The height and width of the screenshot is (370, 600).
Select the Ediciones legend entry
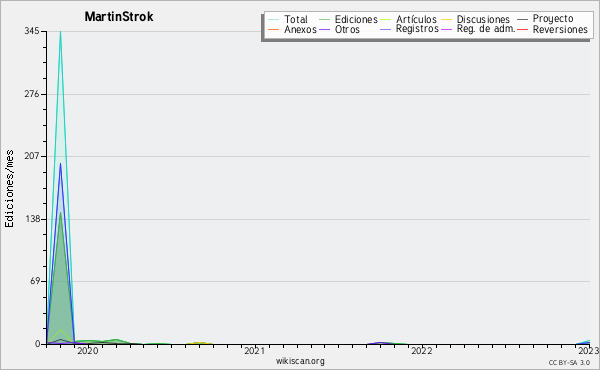(356, 19)
